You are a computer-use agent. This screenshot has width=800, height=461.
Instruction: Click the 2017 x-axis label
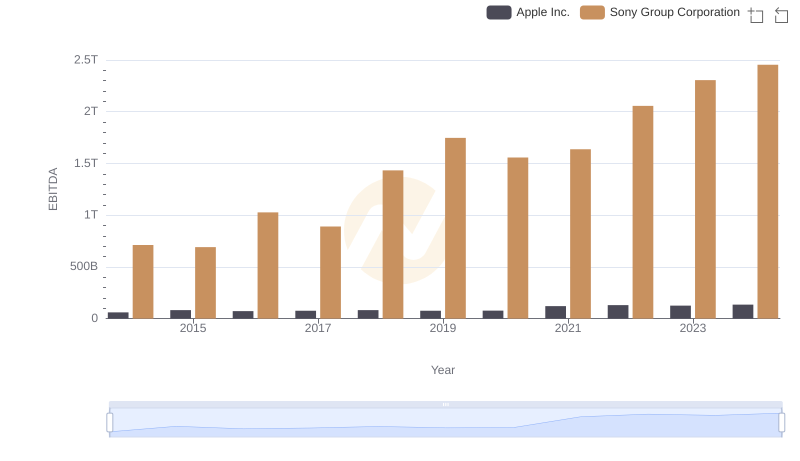(x=318, y=328)
